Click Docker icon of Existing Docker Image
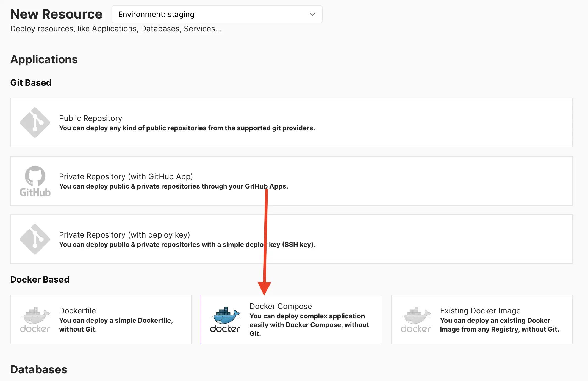This screenshot has width=588, height=381. coord(416,319)
